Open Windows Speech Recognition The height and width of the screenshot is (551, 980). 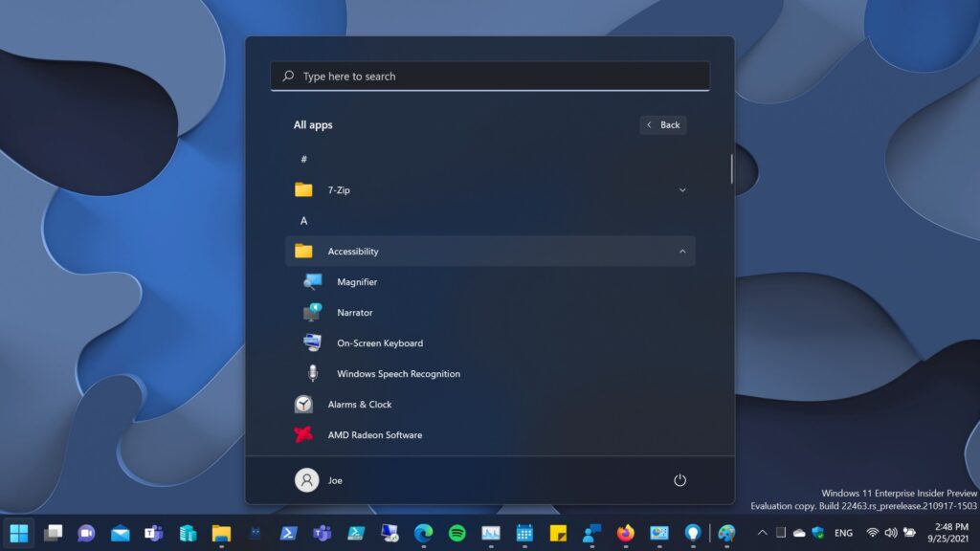(x=397, y=374)
